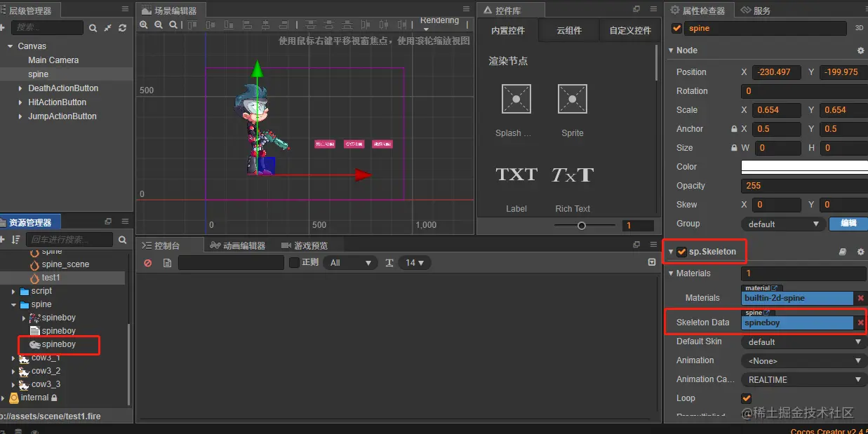Expand the DeathActionButton node
This screenshot has height=434, width=868.
click(20, 88)
